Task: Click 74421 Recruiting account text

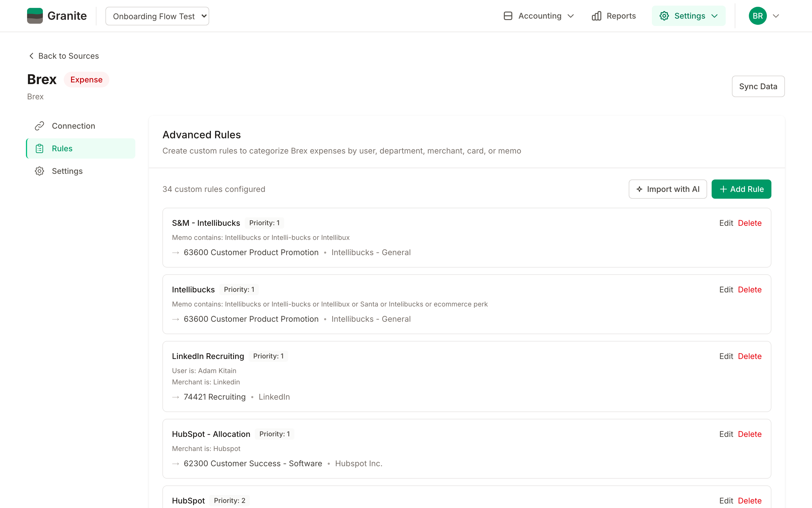Action: pos(215,397)
